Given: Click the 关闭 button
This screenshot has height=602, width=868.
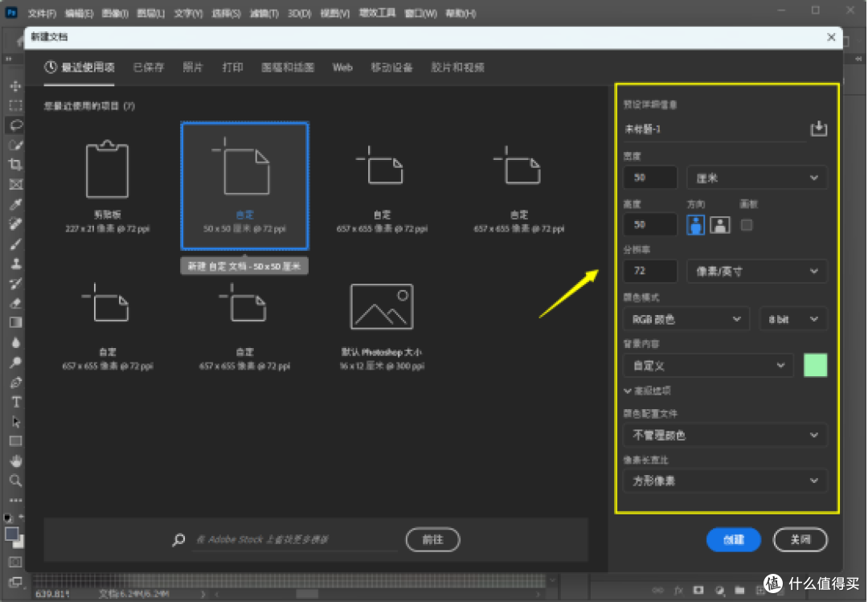Looking at the screenshot, I should (x=800, y=539).
